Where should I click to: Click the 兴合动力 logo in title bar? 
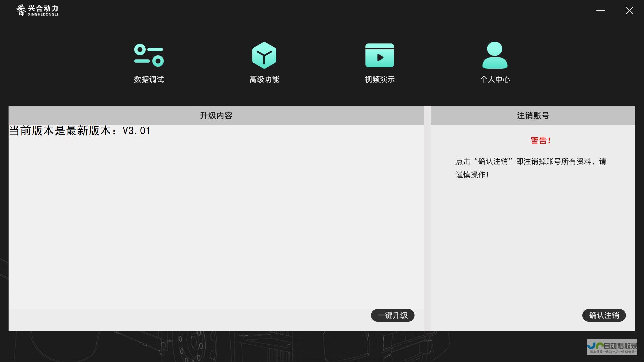tap(37, 10)
